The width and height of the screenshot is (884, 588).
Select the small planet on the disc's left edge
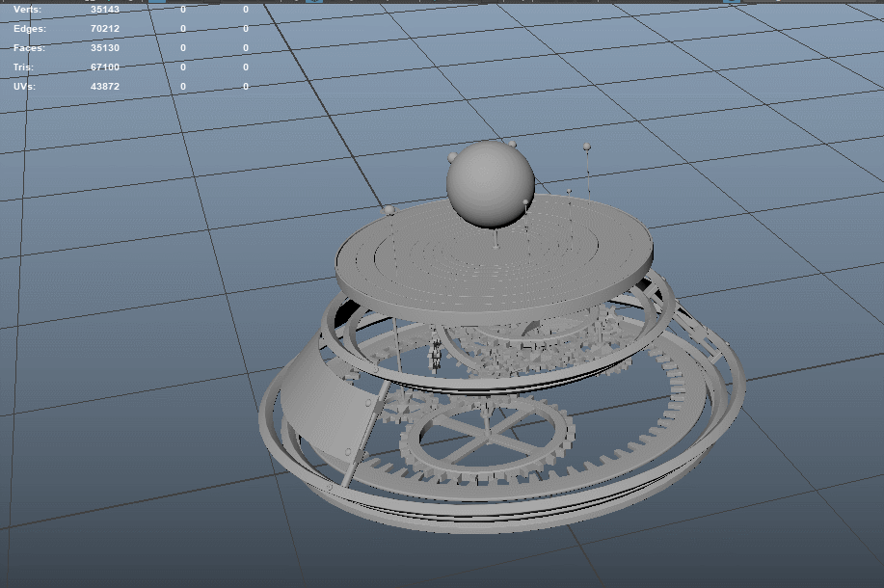(389, 210)
